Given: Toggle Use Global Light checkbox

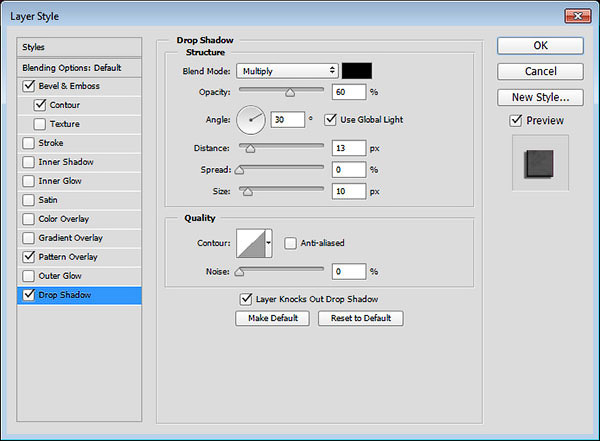Looking at the screenshot, I should [330, 119].
